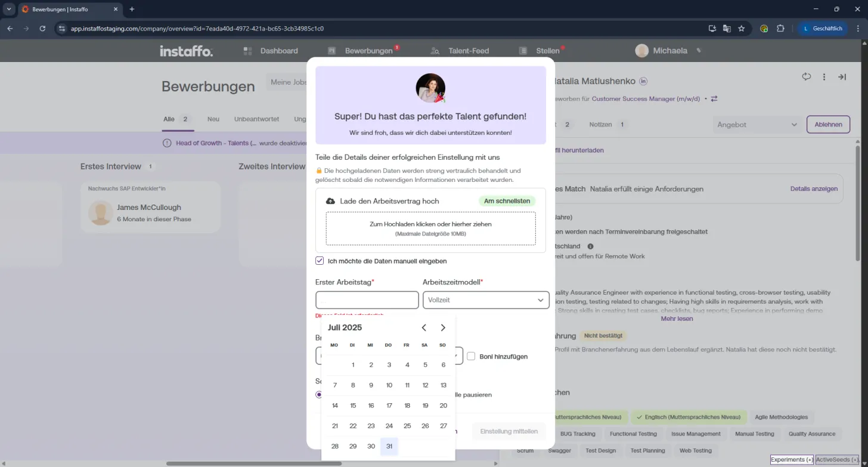Click the swap job icon after Customer Success Manager
The width and height of the screenshot is (868, 467).
714,98
